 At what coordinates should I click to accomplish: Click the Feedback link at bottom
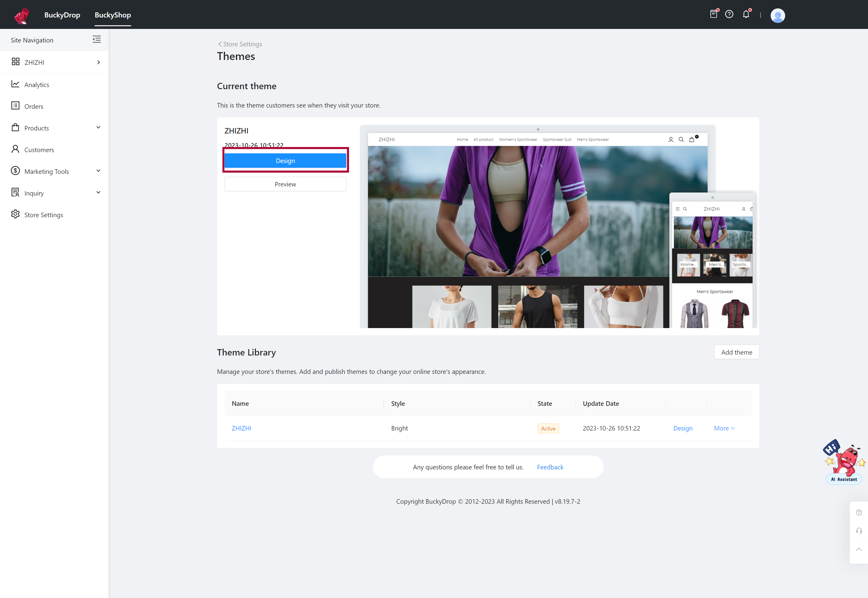[x=550, y=467]
